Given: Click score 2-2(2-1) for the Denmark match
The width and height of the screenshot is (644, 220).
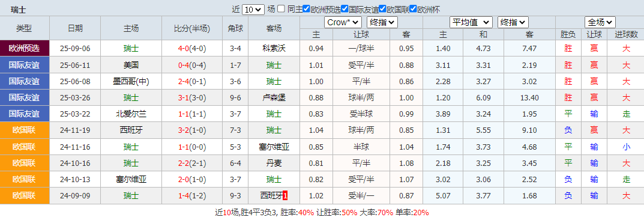Looking at the screenshot, I should tap(192, 163).
